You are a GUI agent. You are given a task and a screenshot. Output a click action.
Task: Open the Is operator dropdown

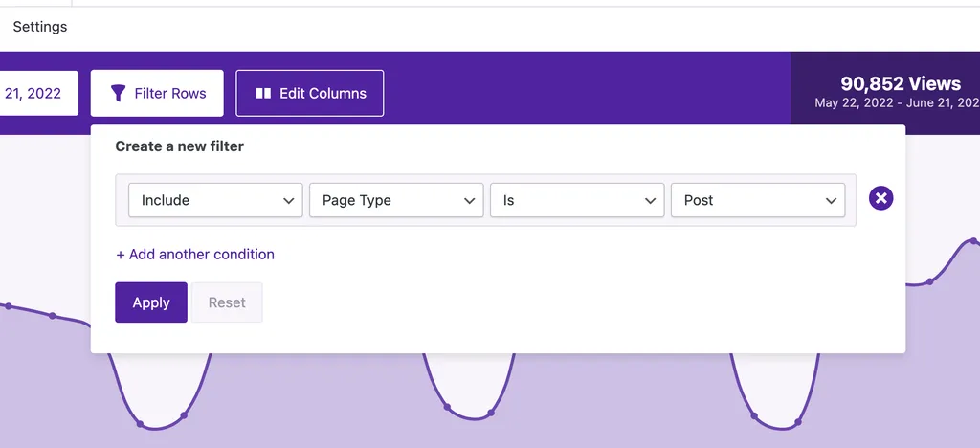(576, 201)
